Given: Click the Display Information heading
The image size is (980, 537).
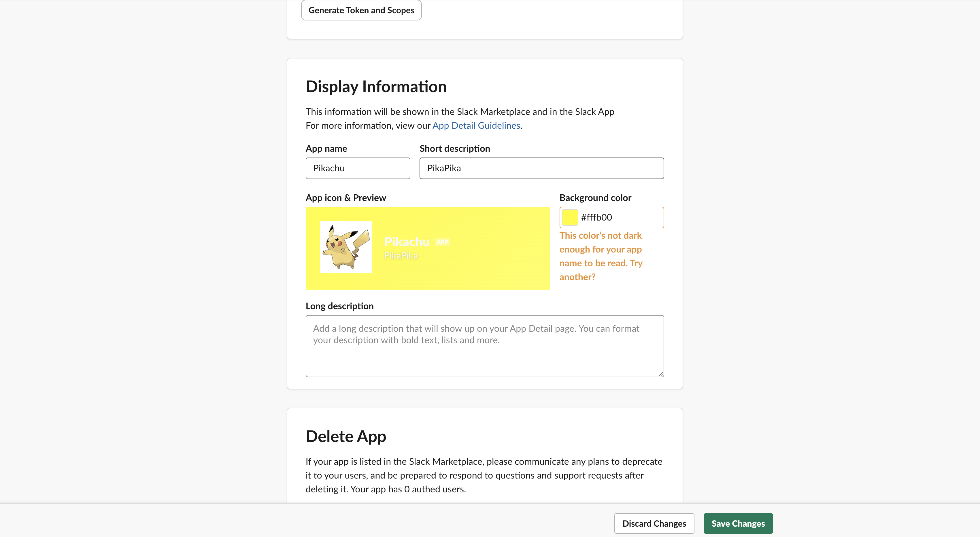Looking at the screenshot, I should pos(376,87).
